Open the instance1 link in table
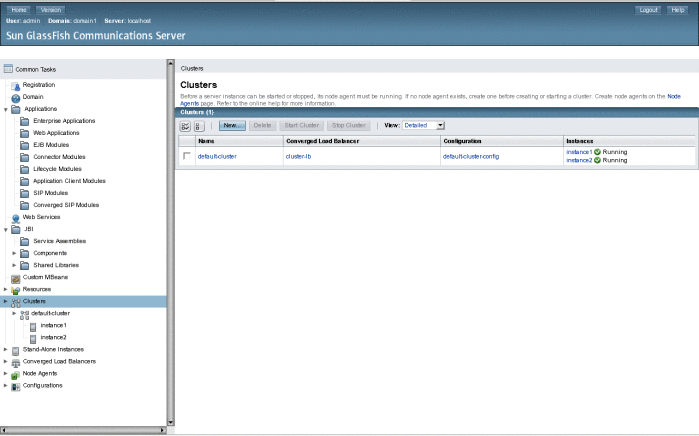The height and width of the screenshot is (436, 699). coord(579,152)
